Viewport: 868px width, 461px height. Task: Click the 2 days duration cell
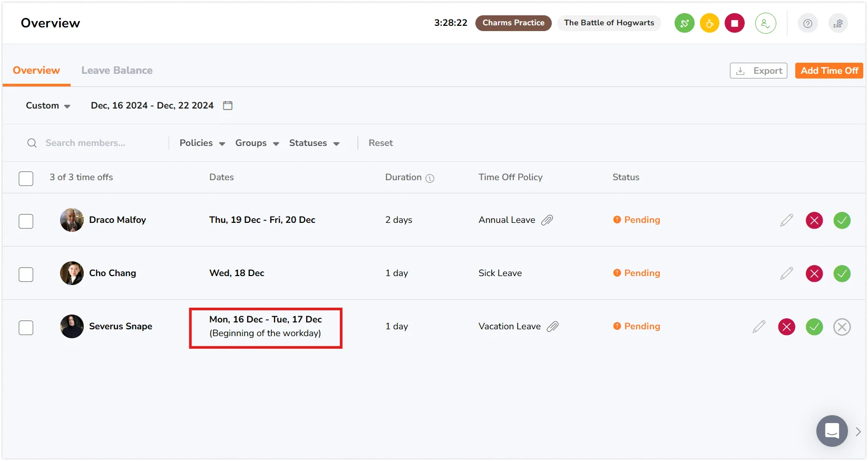coord(398,220)
